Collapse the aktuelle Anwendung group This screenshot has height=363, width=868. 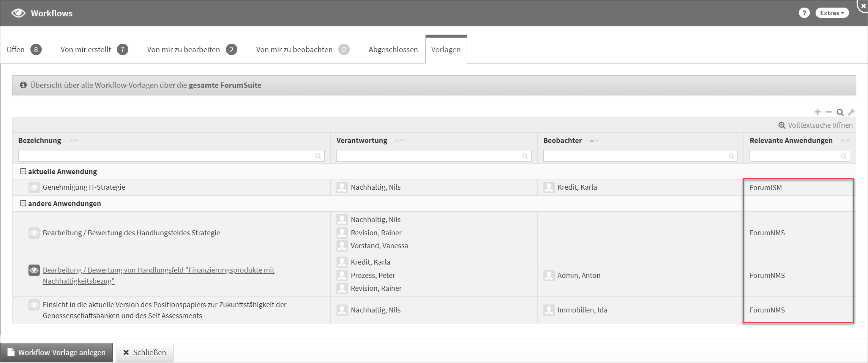(23, 171)
